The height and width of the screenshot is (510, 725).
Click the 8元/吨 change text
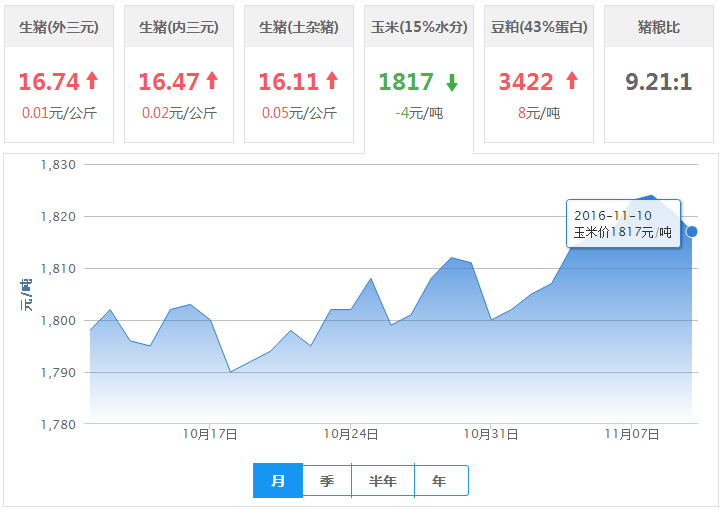539,113
